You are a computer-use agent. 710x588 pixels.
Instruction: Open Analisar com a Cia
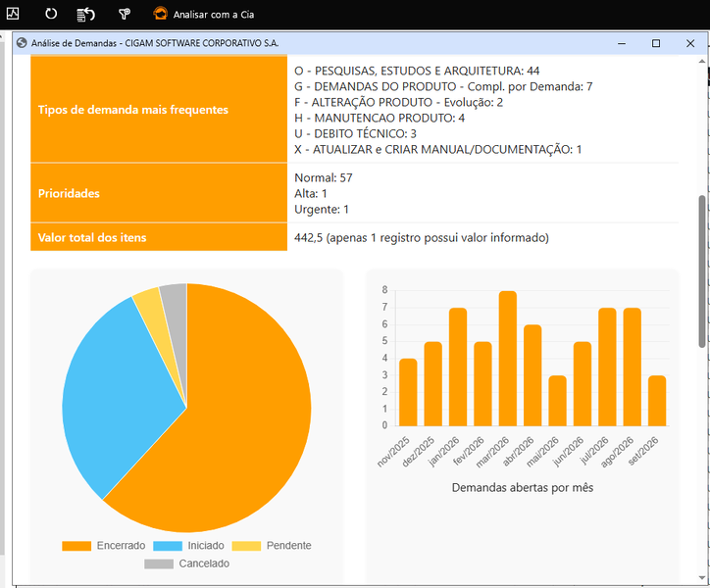213,15
